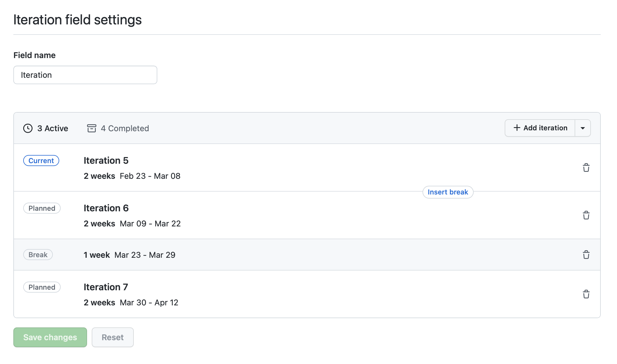The width and height of the screenshot is (617, 364).
Task: Switch to the 4 Completed tab
Action: [118, 128]
